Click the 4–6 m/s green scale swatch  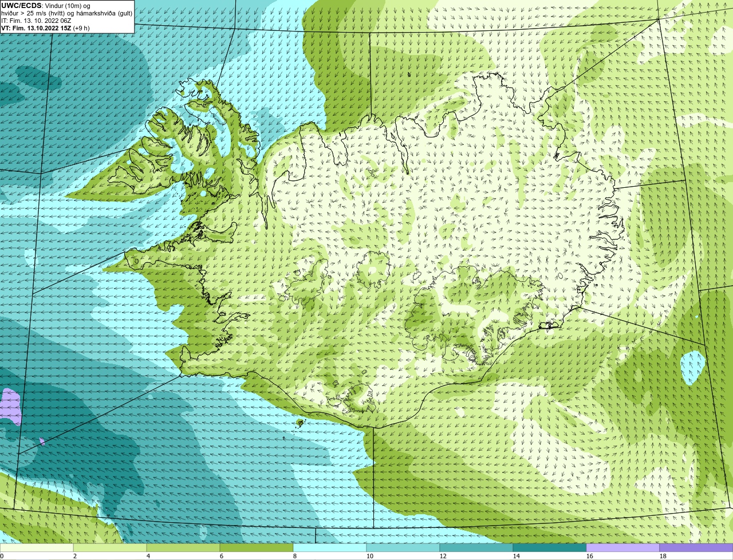coord(183,547)
